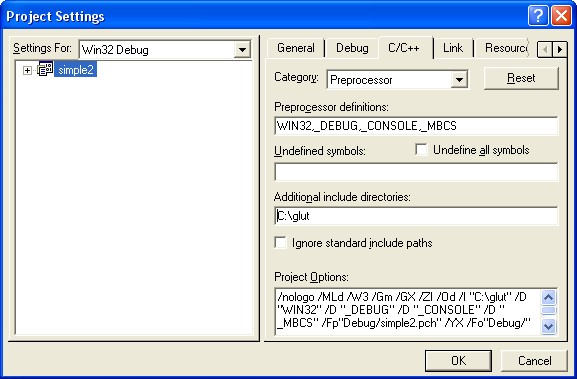Show previous tabs with left arrow

pos(545,49)
